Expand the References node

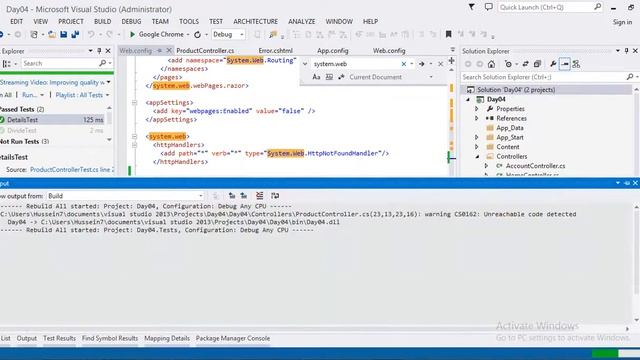[x=476, y=118]
